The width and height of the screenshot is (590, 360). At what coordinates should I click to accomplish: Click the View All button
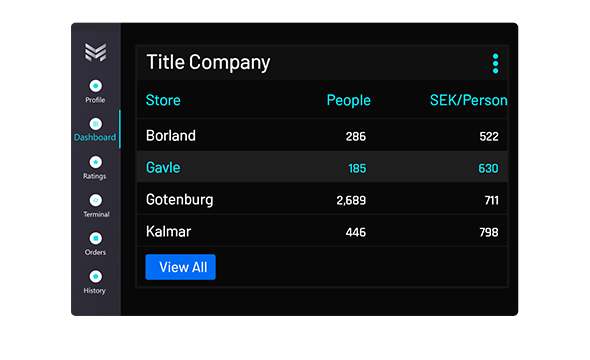tap(181, 267)
